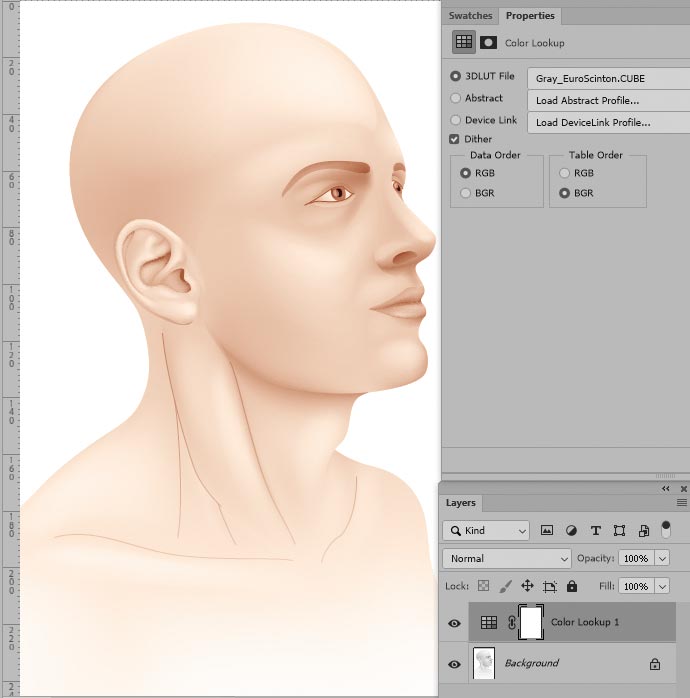Switch to the Swatches tab
The height and width of the screenshot is (698, 690).
tap(470, 16)
